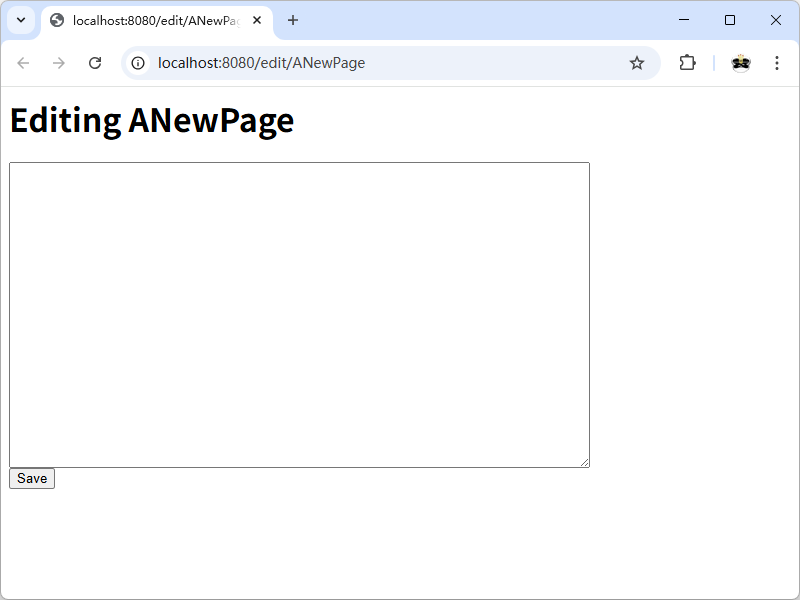This screenshot has height=600, width=800.
Task: Focus the address bar URL
Action: (x=380, y=63)
